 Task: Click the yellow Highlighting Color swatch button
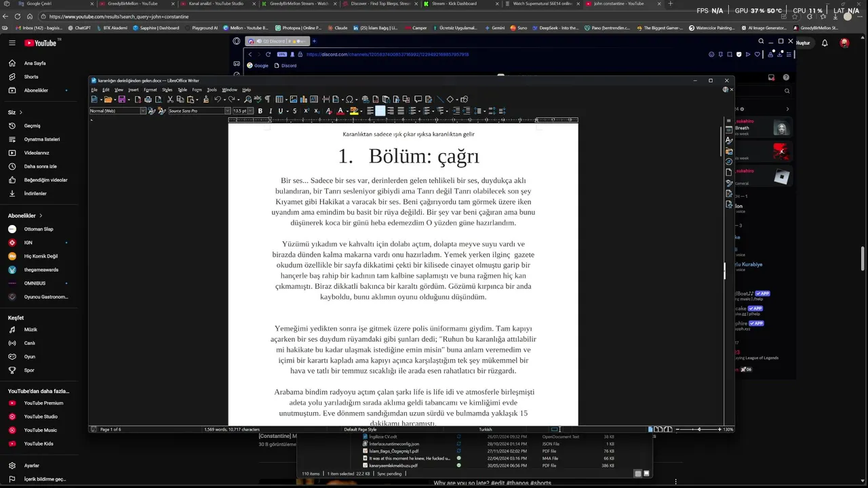click(354, 110)
